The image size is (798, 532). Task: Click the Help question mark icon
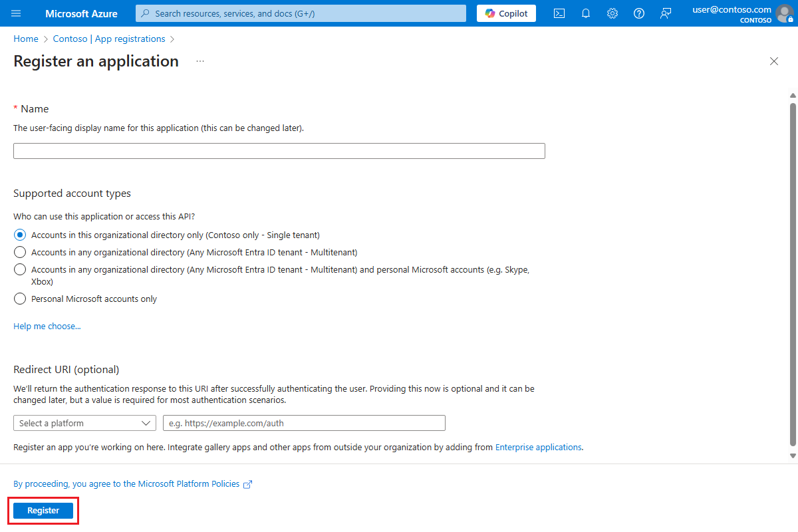point(639,13)
